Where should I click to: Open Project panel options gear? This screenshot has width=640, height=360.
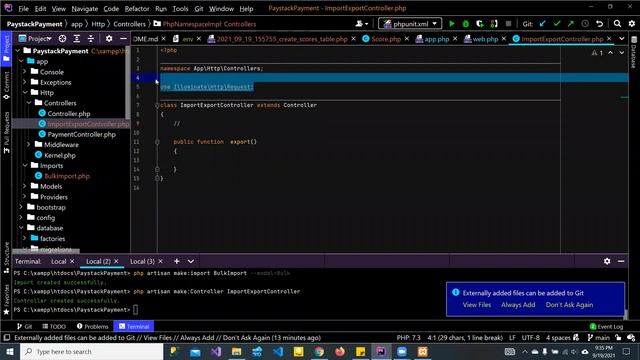coord(109,38)
